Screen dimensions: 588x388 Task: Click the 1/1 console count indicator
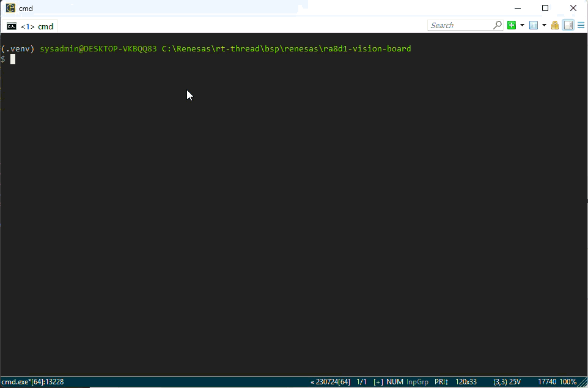(361, 382)
